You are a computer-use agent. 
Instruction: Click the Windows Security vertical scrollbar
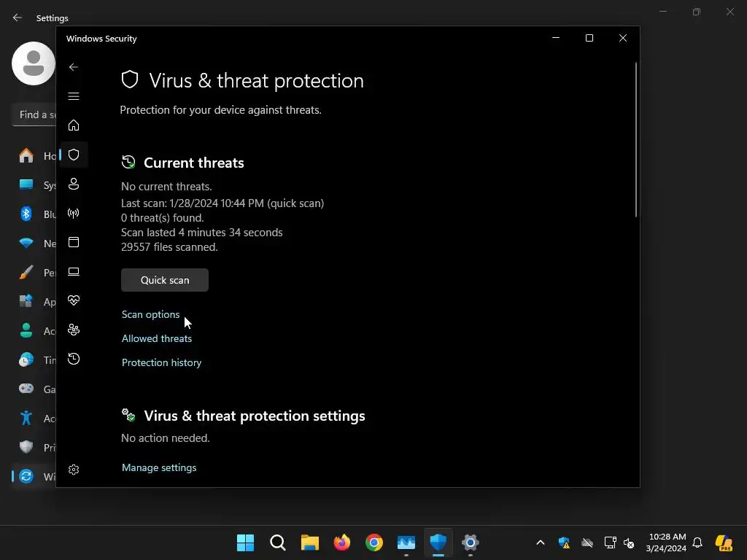point(636,139)
